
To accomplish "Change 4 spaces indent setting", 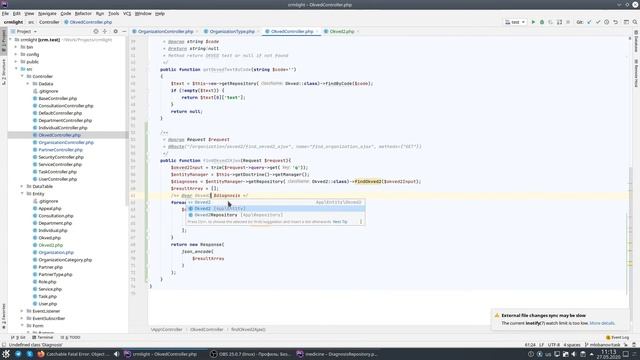I will (x=572, y=345).
